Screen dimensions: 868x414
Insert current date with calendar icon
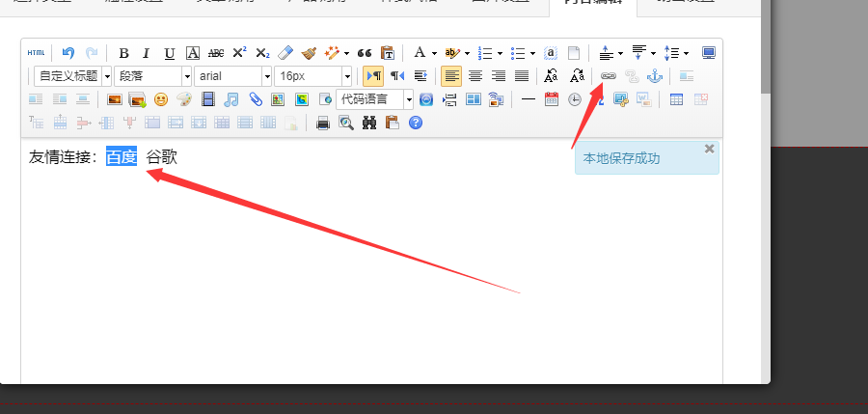[x=552, y=99]
